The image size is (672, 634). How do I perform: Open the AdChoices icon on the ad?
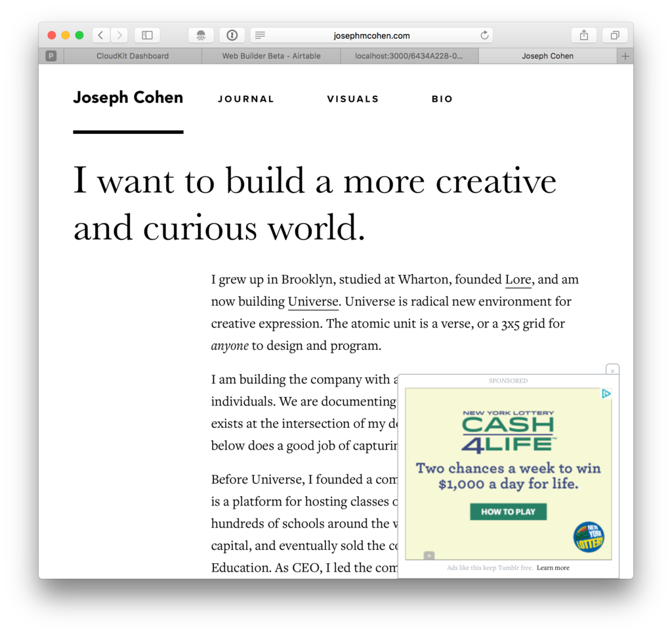click(x=606, y=394)
